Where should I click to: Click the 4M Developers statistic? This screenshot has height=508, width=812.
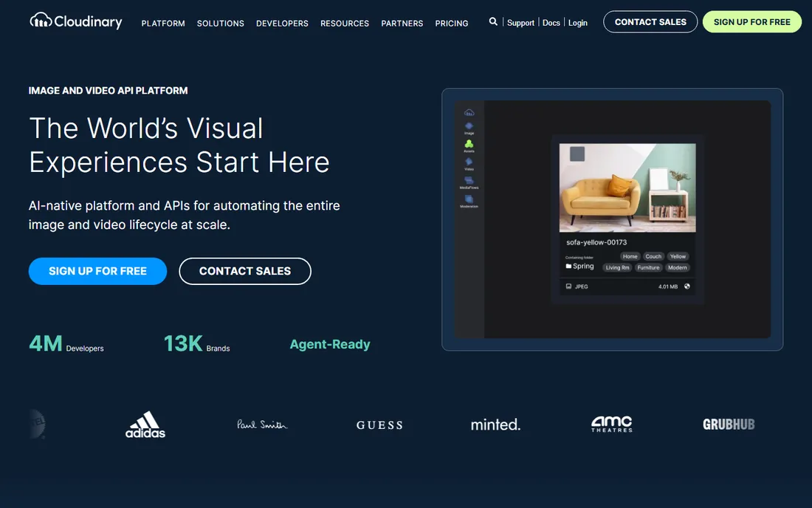[x=66, y=344]
